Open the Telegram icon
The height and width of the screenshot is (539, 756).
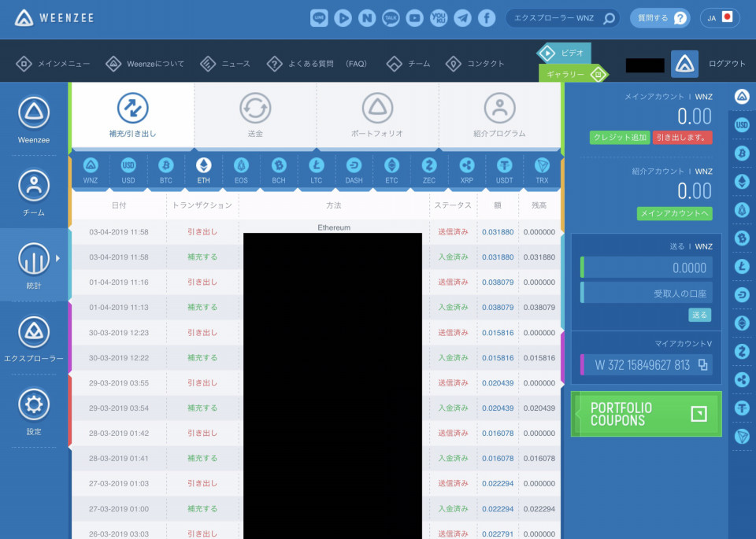(x=462, y=18)
